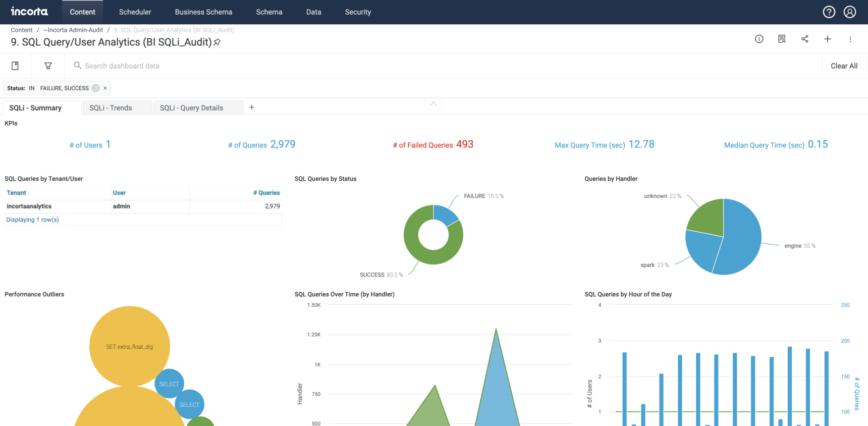The width and height of the screenshot is (868, 426).
Task: Open the Security section
Action: pyautogui.click(x=358, y=12)
